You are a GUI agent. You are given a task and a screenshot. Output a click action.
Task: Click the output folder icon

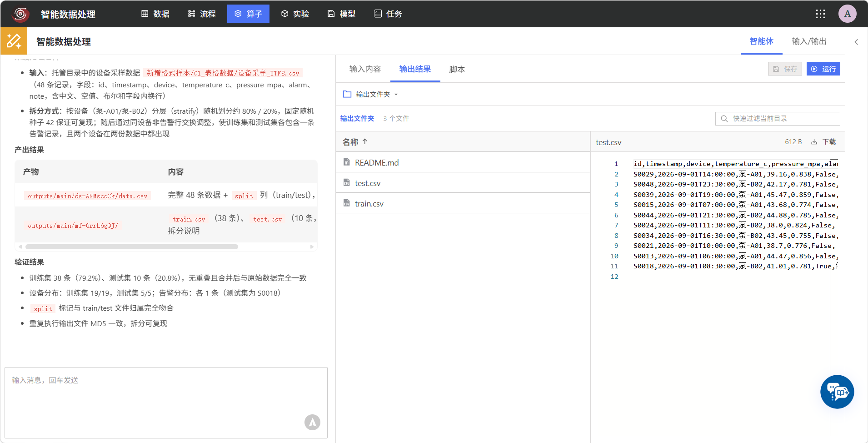click(347, 94)
